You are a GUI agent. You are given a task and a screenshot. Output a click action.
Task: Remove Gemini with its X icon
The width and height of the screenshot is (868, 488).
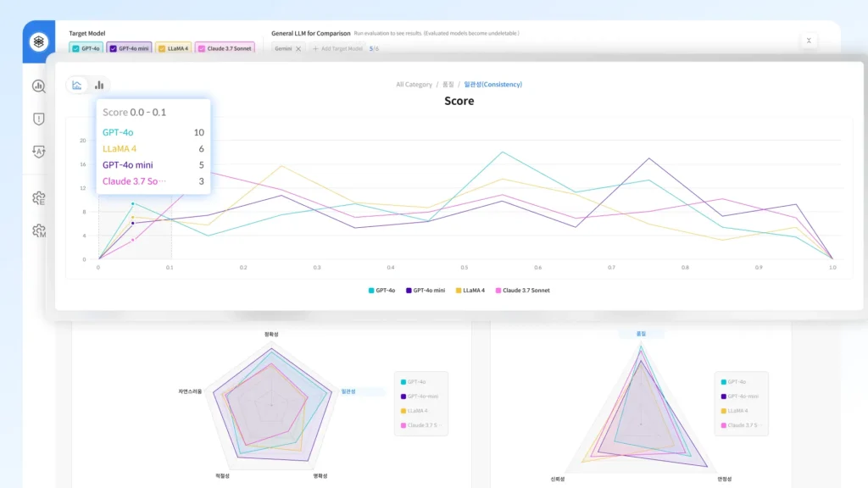click(x=298, y=48)
